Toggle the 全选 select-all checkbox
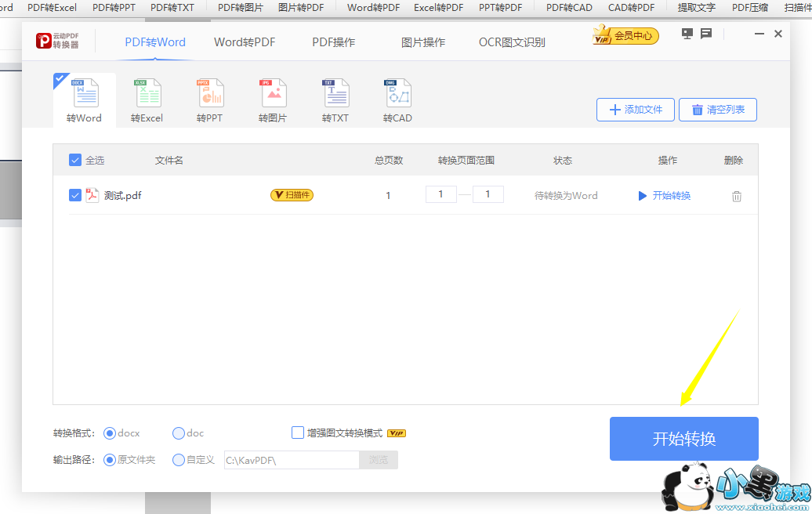 click(x=75, y=160)
